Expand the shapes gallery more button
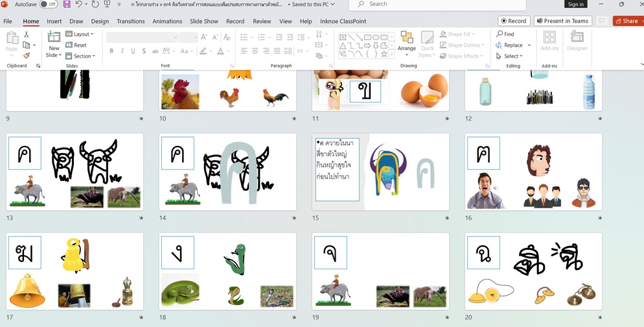 (x=391, y=53)
